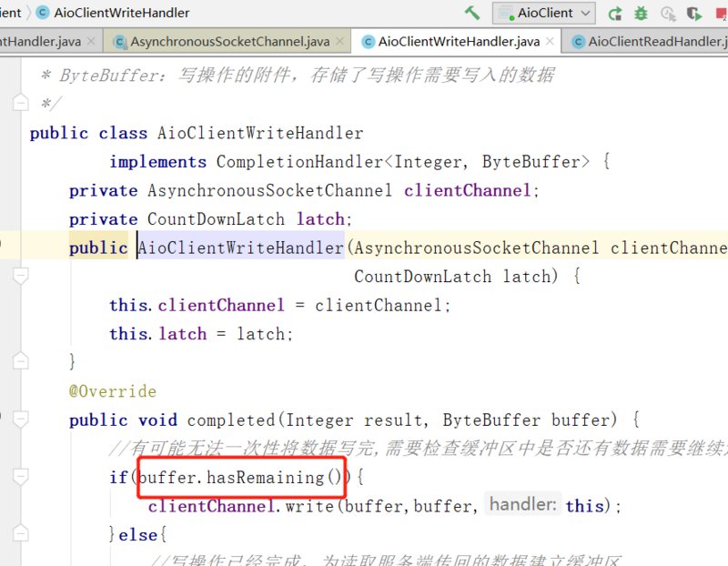Click buffer.hasRemaining() in the if condition
Image resolution: width=728 pixels, height=566 pixels.
(x=239, y=478)
